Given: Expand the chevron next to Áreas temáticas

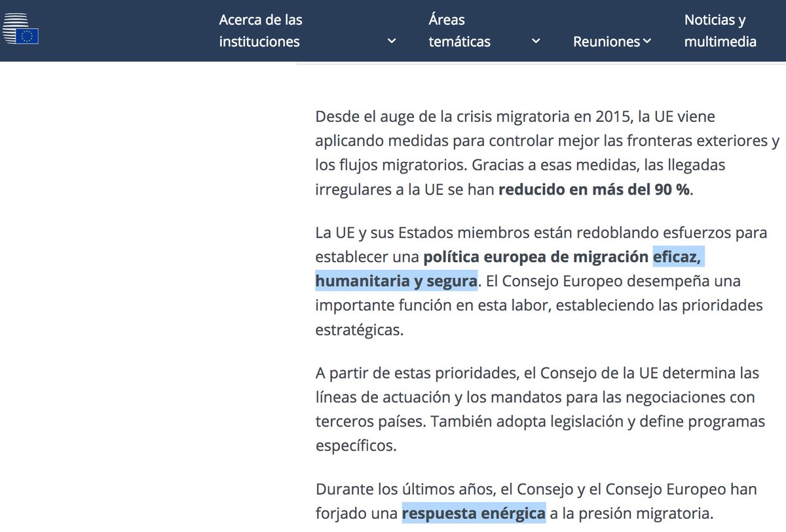Looking at the screenshot, I should [x=536, y=41].
